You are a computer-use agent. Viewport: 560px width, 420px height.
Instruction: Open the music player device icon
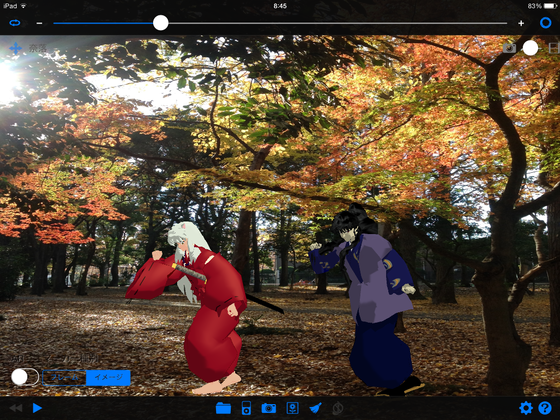point(246,408)
